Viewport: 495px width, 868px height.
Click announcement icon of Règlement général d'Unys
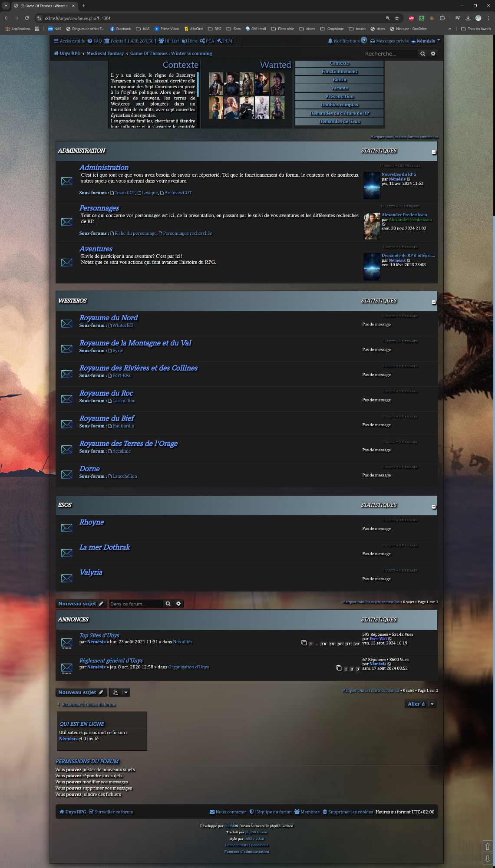(x=67, y=667)
